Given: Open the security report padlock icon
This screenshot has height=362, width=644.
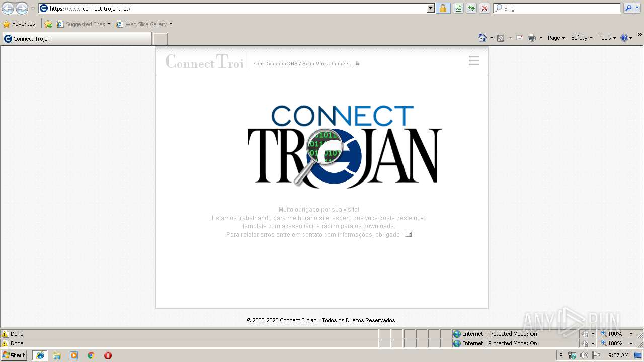Looking at the screenshot, I should pyautogui.click(x=443, y=8).
